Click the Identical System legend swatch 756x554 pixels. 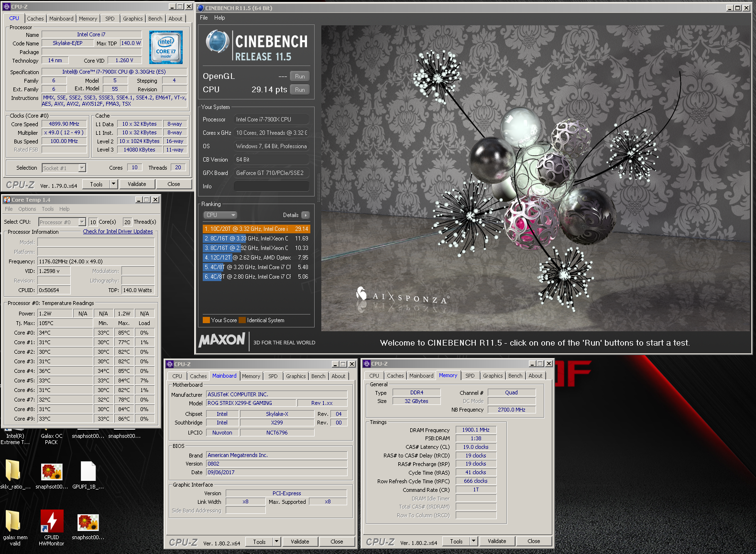point(242,320)
